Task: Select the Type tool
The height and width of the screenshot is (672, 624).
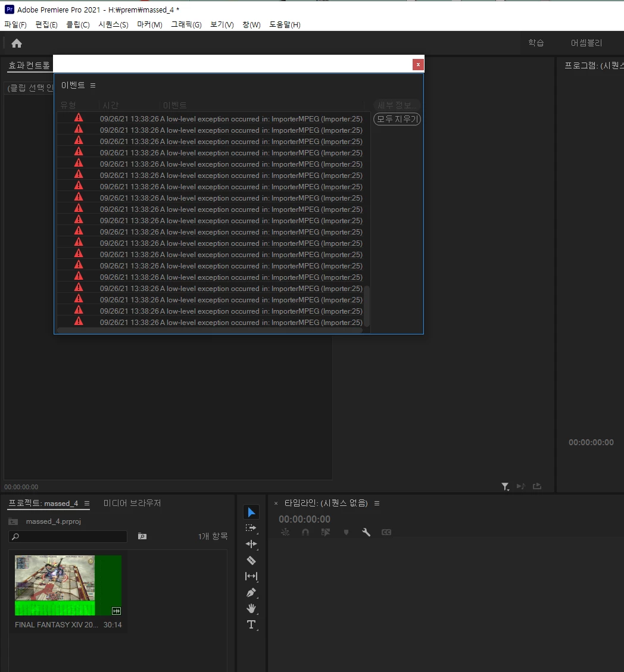Action: (x=252, y=624)
